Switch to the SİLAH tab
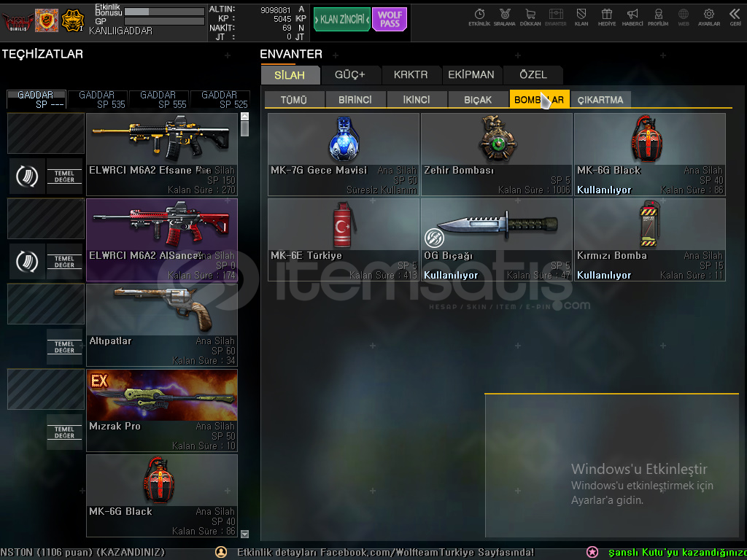The width and height of the screenshot is (747, 560). (x=290, y=75)
